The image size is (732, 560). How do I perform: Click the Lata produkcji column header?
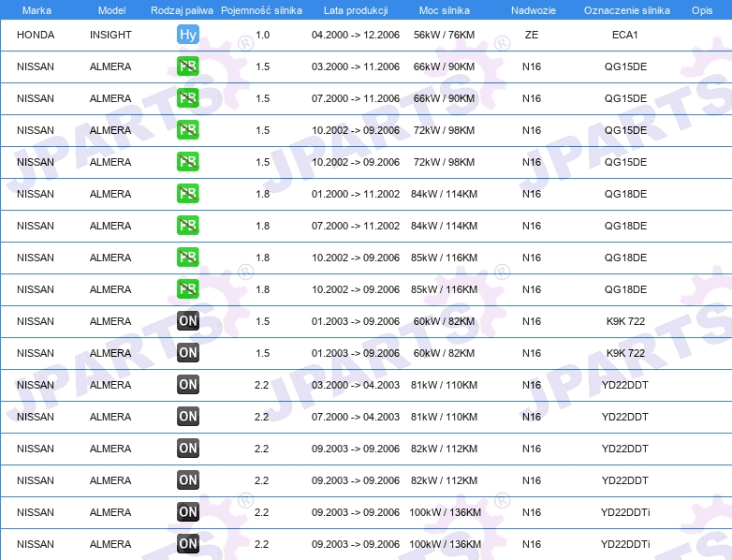(x=356, y=10)
